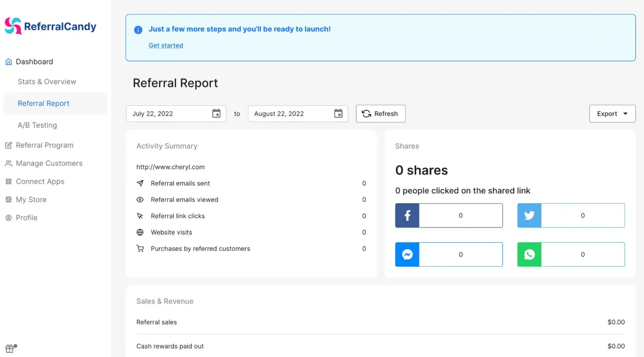
Task: Open the start date calendar icon
Action: point(217,113)
